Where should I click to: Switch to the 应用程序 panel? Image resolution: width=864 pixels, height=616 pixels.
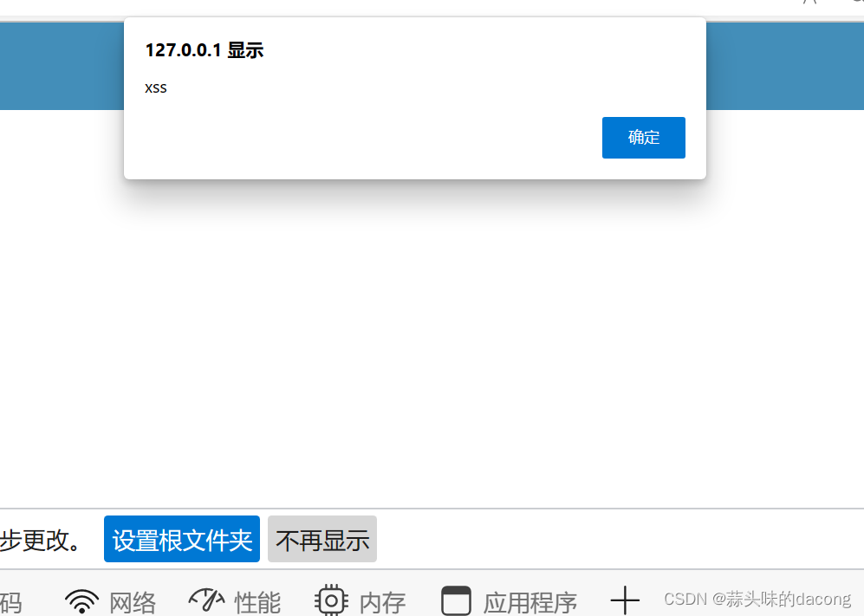click(x=529, y=602)
